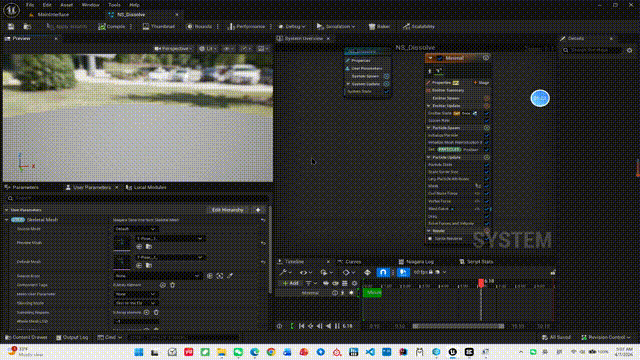Reset Preview Mesh to default arrow
The width and height of the screenshot is (640, 360).
(263, 243)
